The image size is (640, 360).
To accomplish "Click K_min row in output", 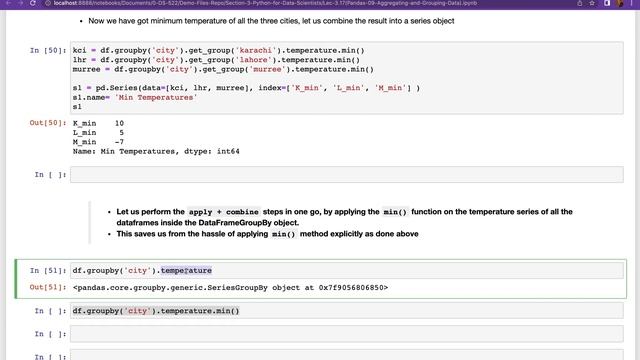I will click(98, 123).
